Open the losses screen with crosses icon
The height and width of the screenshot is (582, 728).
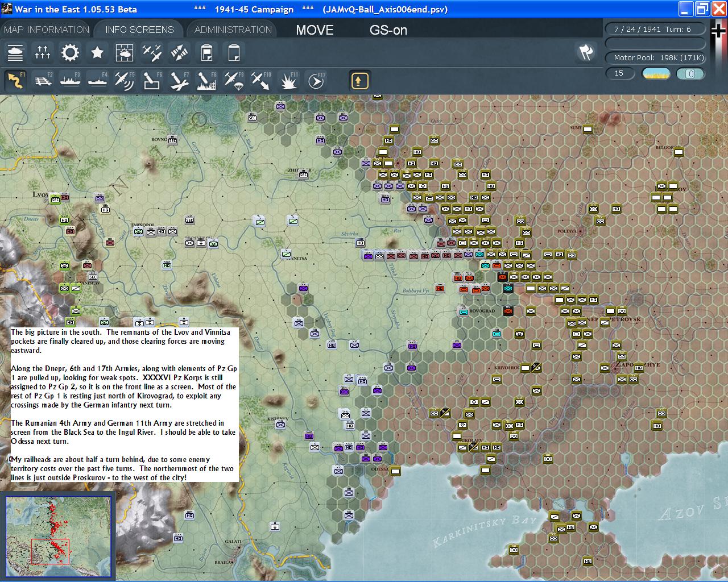point(43,53)
